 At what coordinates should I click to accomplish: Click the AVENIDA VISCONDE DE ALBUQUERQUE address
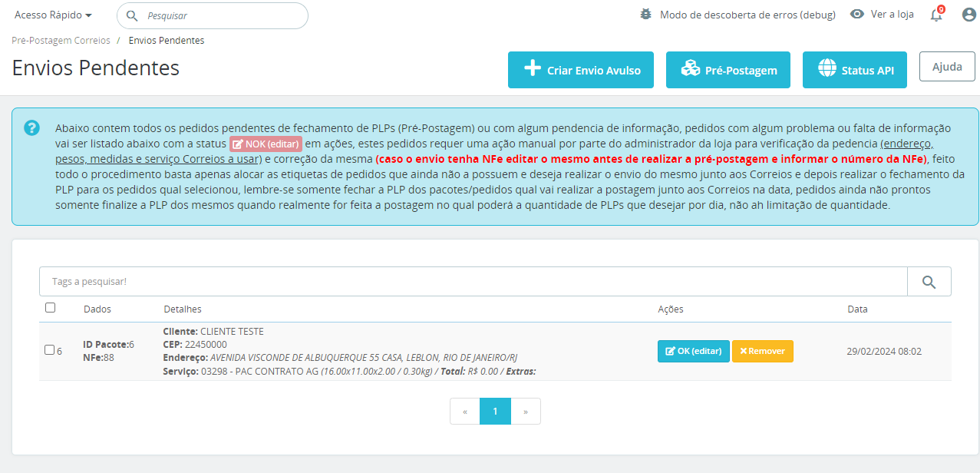click(x=364, y=358)
